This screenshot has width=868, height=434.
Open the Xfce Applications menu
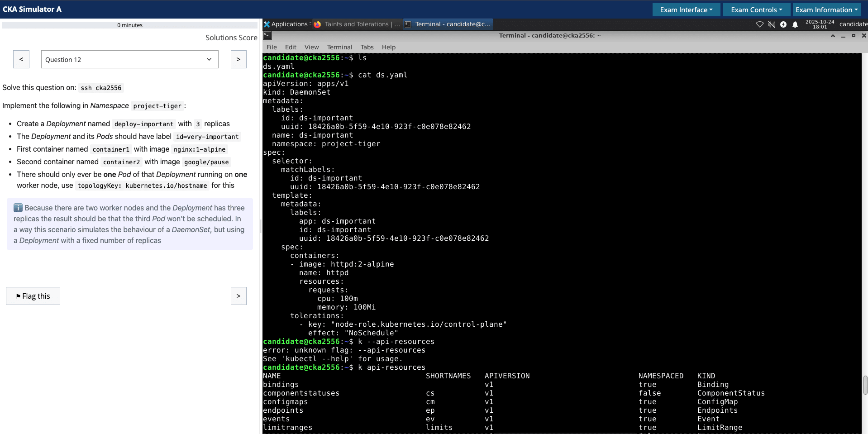tap(286, 24)
